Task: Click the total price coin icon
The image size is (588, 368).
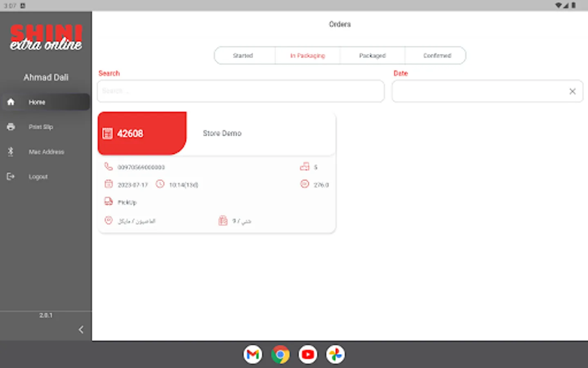Action: pos(305,184)
